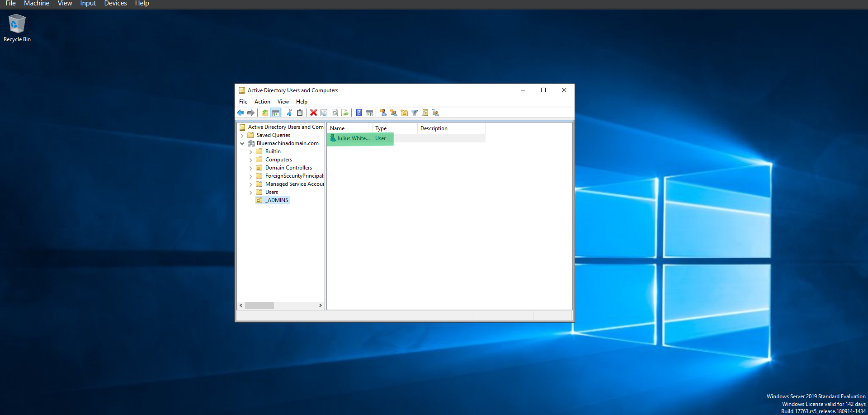This screenshot has height=415, width=868.
Task: Open the View menu in ADUC
Action: point(283,102)
